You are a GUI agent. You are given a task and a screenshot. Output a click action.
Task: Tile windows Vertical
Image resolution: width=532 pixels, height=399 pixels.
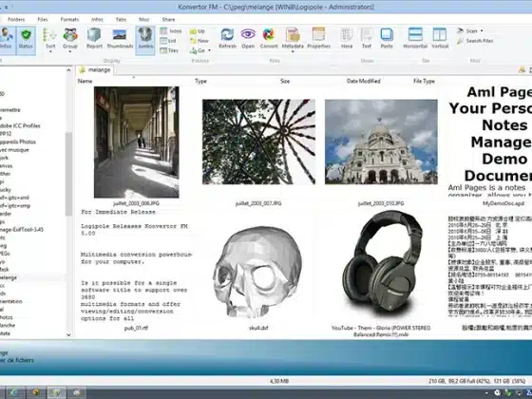pos(440,38)
